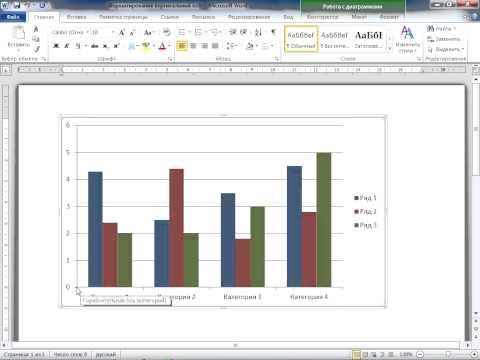Screen dimensions: 480x360
Task: Click the Save icon in the quick access toolbar
Action: [17, 5]
